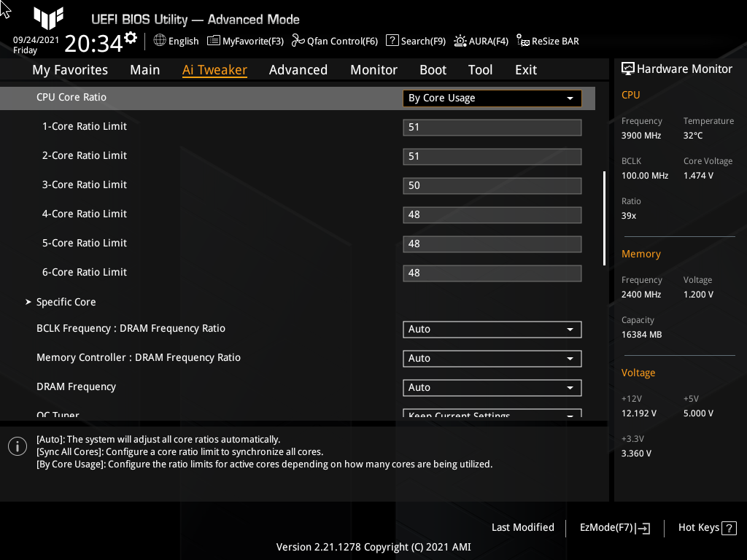747x560 pixels.
Task: Switch to Advanced tab
Action: [298, 70]
